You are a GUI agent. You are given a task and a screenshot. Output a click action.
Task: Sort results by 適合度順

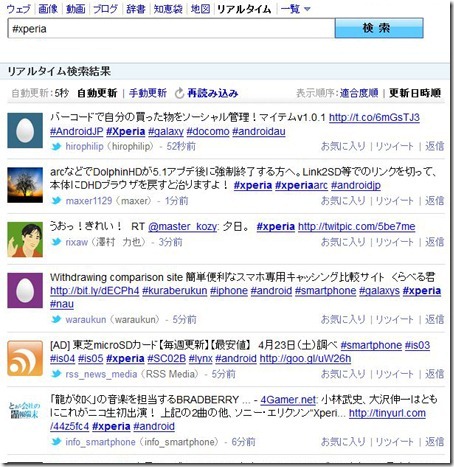[359, 93]
